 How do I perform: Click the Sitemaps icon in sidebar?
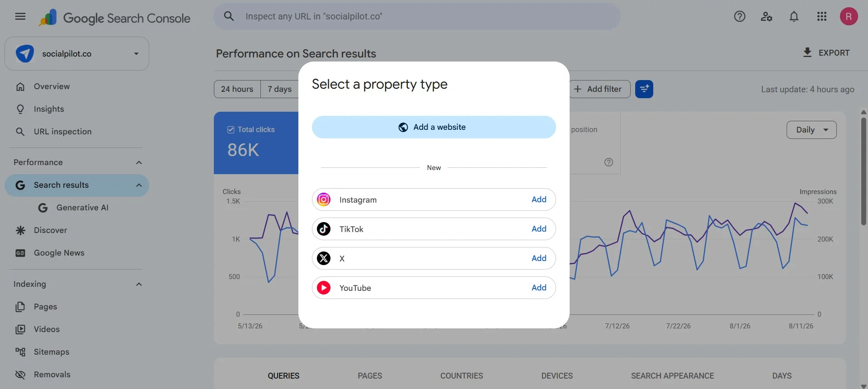[20, 352]
